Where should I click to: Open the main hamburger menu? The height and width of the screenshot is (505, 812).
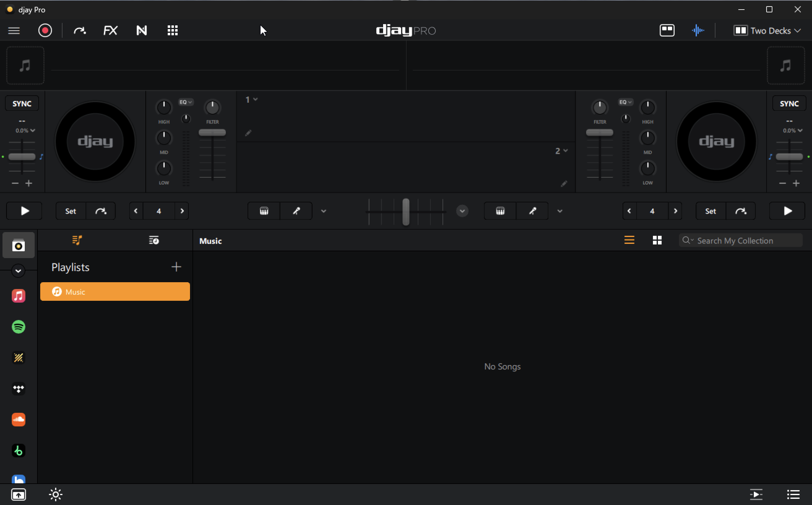(14, 30)
